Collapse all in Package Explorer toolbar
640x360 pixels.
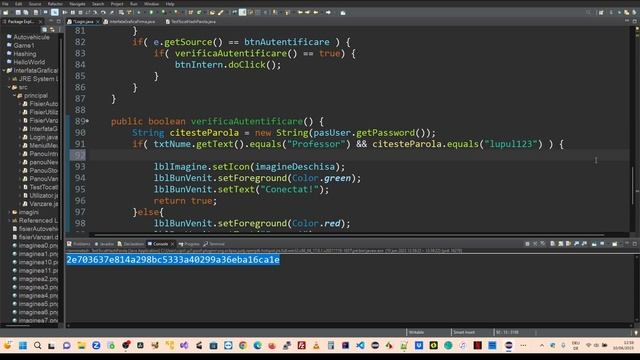(x=44, y=29)
